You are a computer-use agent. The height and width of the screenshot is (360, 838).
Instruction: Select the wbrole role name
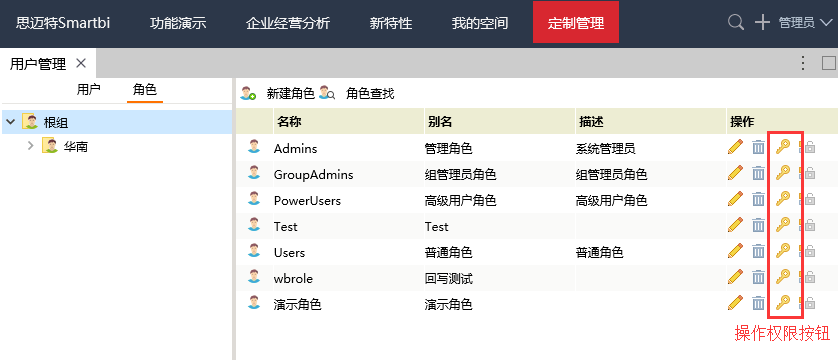pyautogui.click(x=293, y=279)
